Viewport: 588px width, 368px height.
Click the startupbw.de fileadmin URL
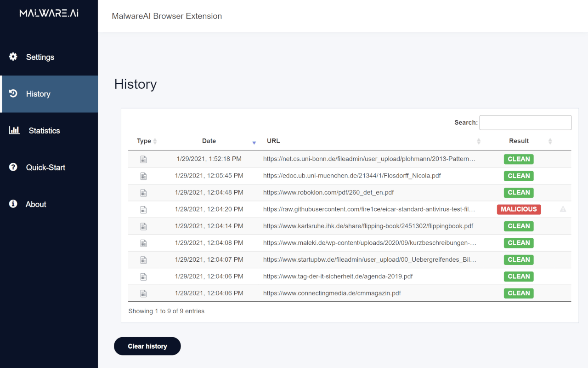pyautogui.click(x=370, y=259)
